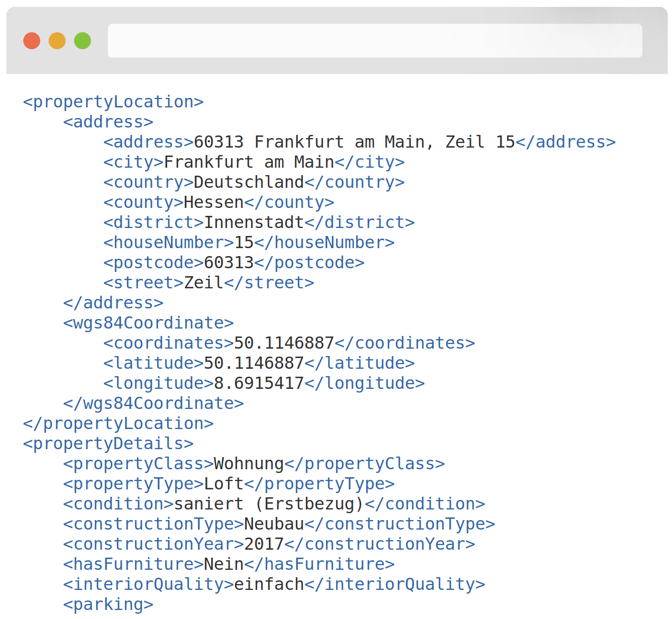Click the opening wgs84Coordinate tag

point(148,323)
